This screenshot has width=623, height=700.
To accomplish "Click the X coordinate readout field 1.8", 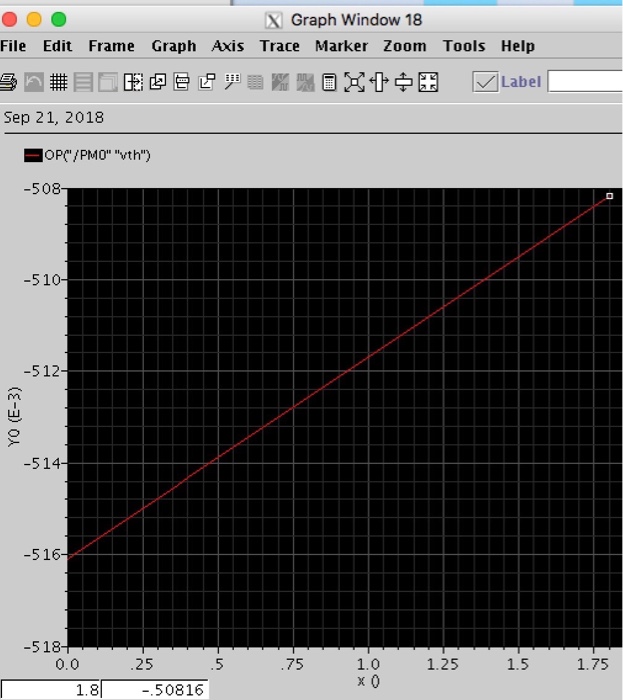I will click(x=50, y=690).
